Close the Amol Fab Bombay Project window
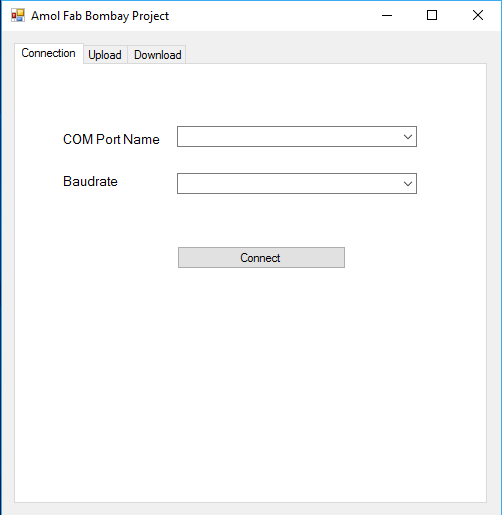This screenshot has height=515, width=502. tap(478, 15)
